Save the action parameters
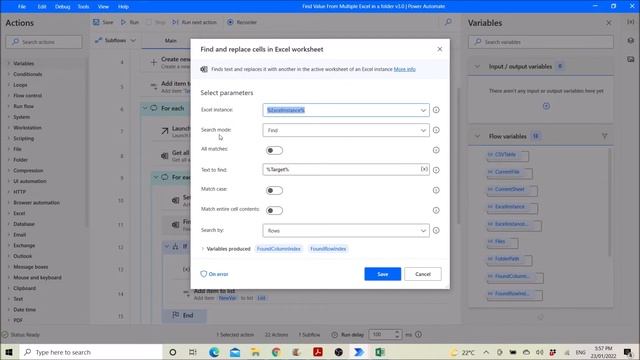This screenshot has width=640, height=360. (x=382, y=274)
